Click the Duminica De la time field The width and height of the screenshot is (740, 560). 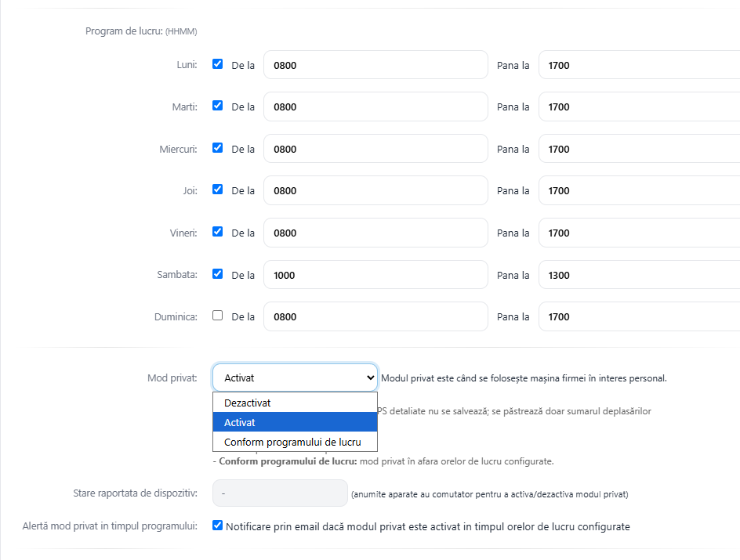375,316
